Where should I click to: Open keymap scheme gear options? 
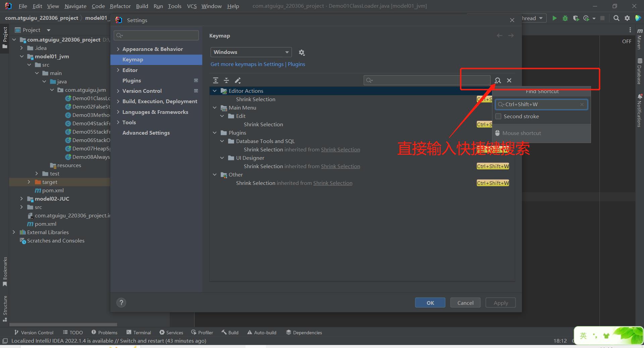tap(302, 52)
